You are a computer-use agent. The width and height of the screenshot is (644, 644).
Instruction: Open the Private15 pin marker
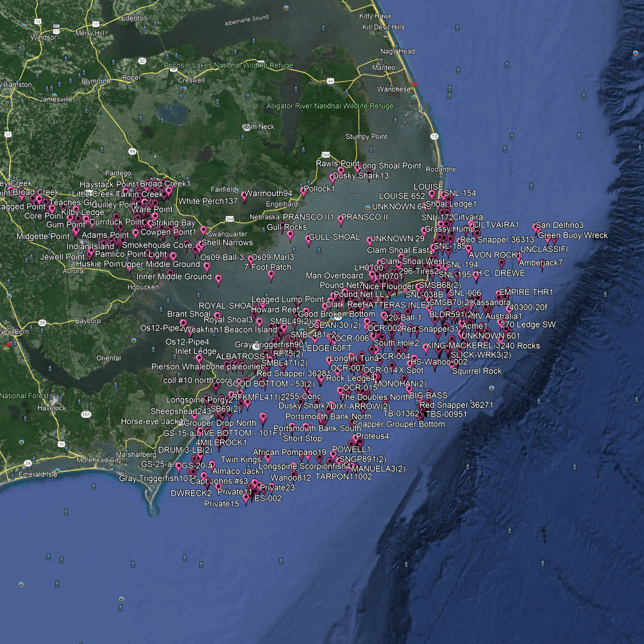click(246, 500)
